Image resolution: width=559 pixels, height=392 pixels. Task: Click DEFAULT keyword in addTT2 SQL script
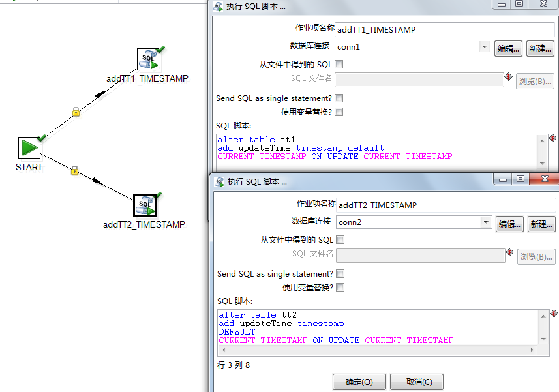pyautogui.click(x=237, y=332)
